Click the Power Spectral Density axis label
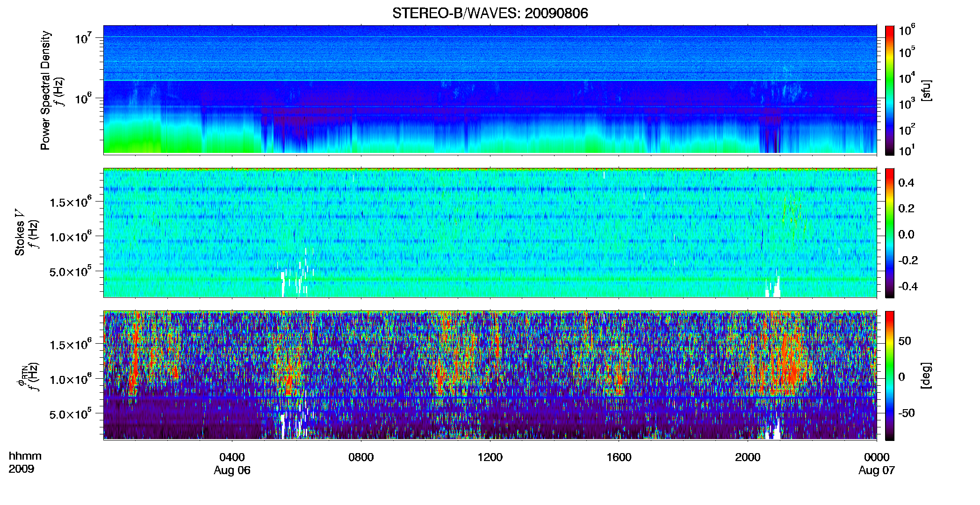The width and height of the screenshot is (980, 505). click(45, 90)
